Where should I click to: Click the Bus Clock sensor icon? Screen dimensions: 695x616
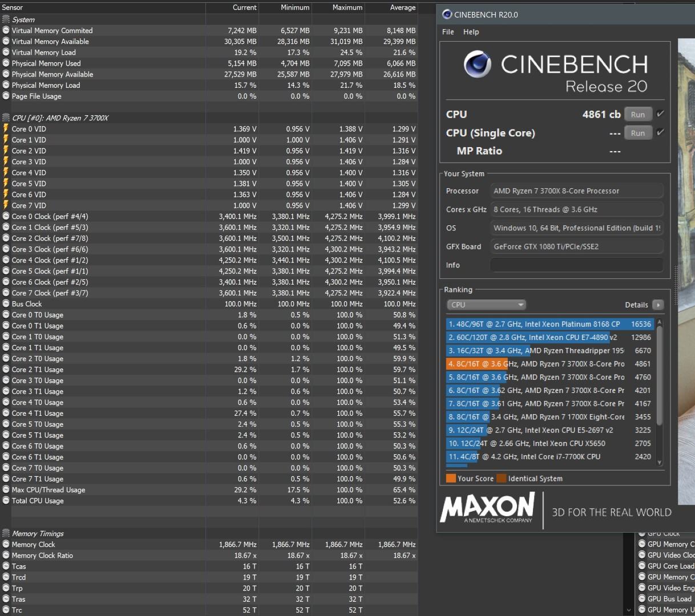[x=6, y=304]
